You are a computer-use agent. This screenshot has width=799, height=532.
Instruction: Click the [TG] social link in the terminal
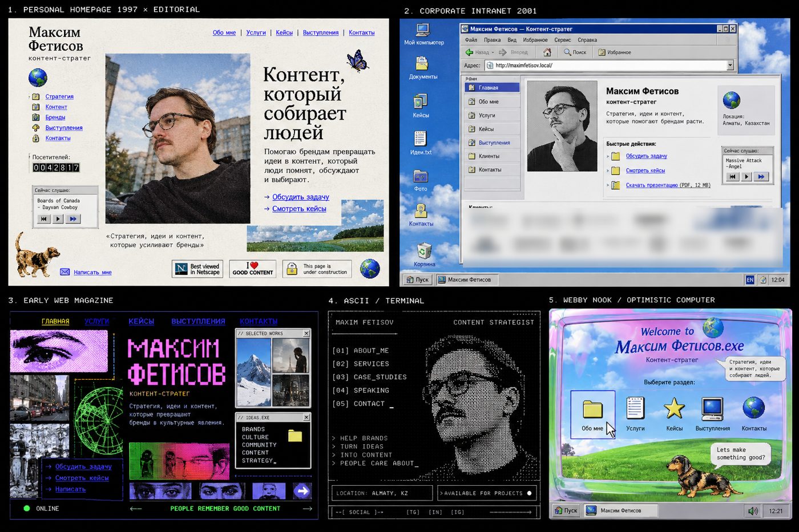click(413, 512)
